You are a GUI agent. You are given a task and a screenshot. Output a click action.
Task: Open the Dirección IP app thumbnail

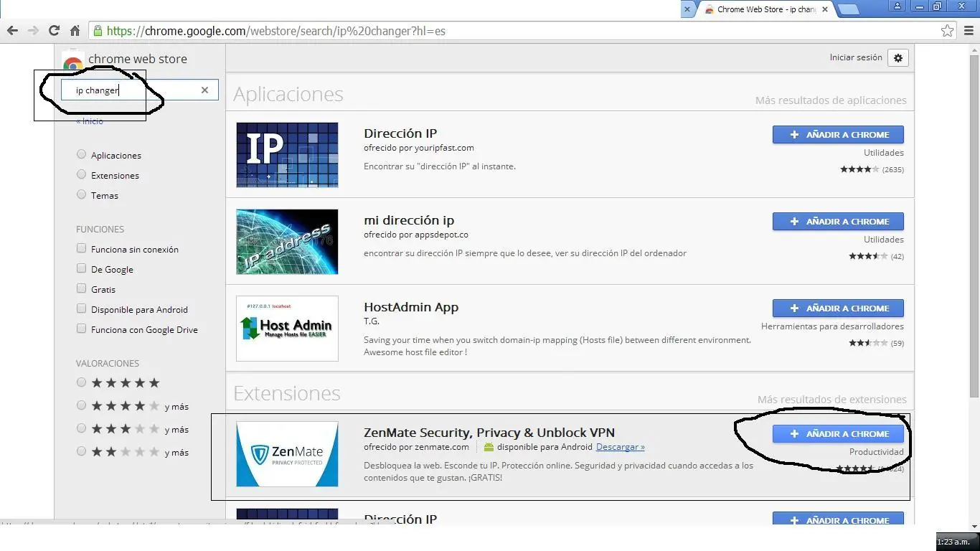[287, 155]
